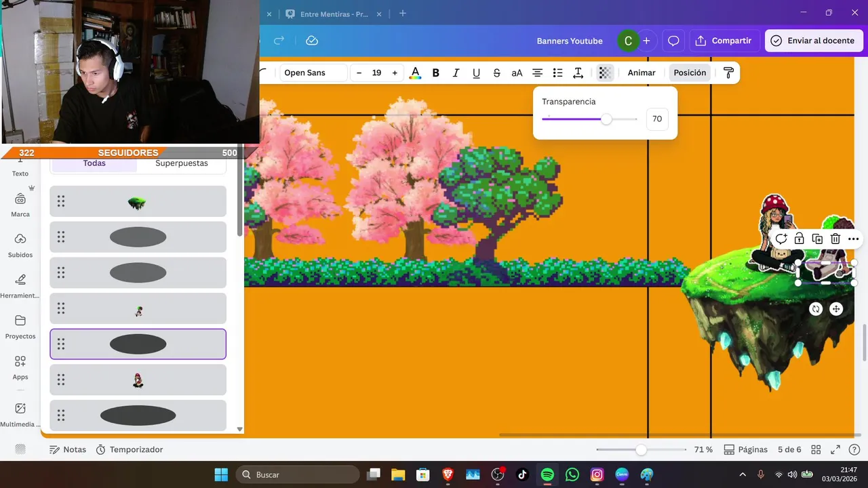Click the add comment icon on floating toolbar
The width and height of the screenshot is (868, 488).
[x=781, y=239]
